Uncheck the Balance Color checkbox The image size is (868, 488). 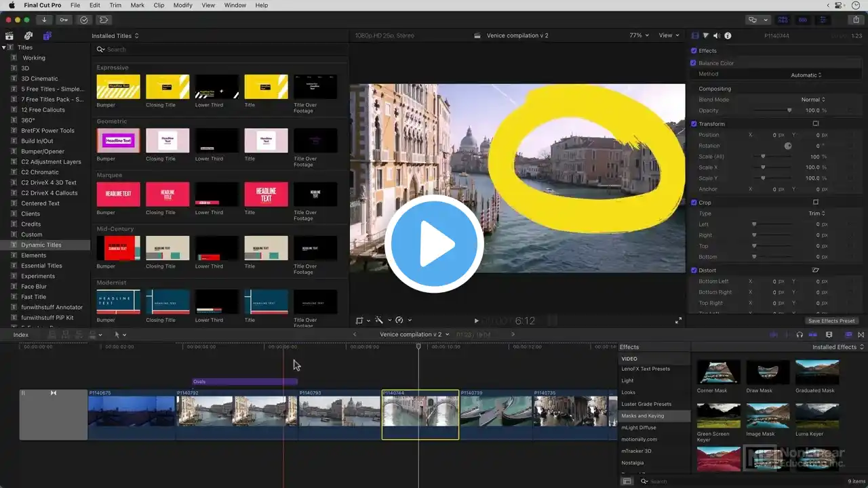[x=694, y=63]
